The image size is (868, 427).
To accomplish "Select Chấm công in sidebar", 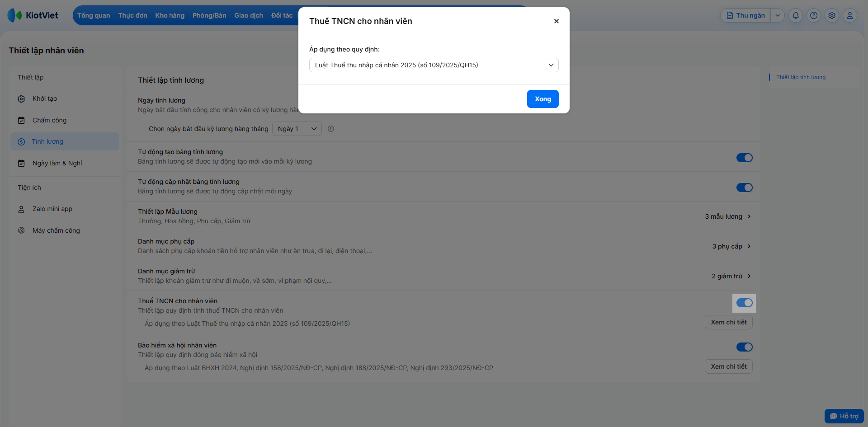I will click(x=65, y=120).
